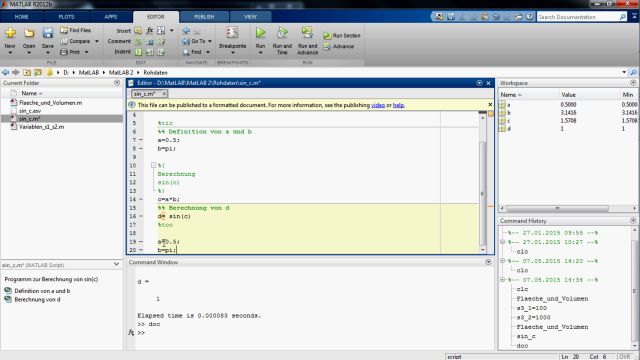The width and height of the screenshot is (640, 360).
Task: Click the 'Definition von a und b' section icon
Action: 8,291
